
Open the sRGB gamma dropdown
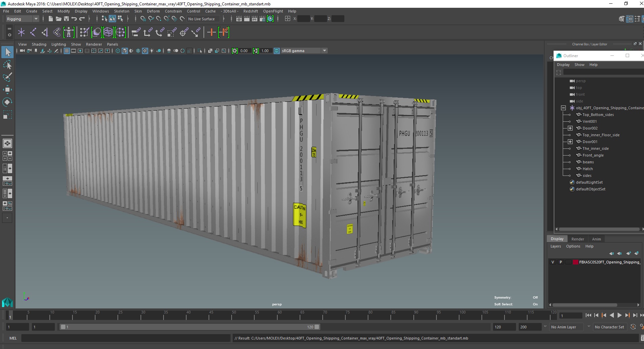[304, 51]
